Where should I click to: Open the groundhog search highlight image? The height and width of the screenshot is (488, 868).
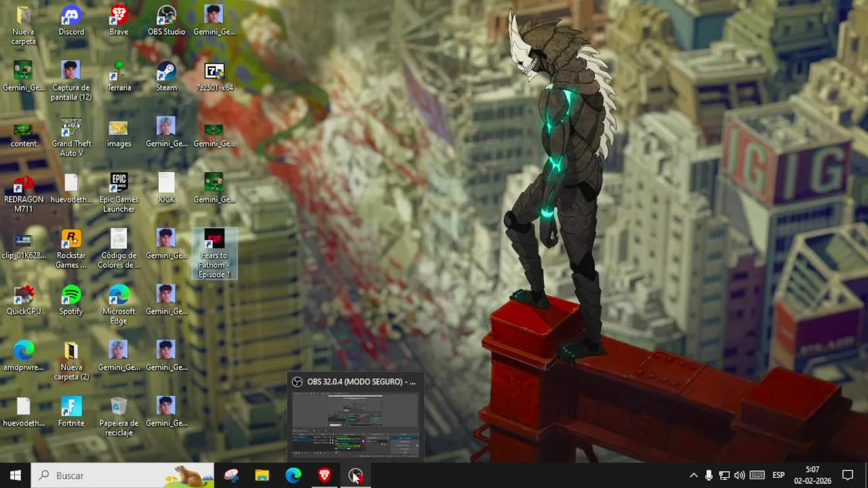pos(191,476)
